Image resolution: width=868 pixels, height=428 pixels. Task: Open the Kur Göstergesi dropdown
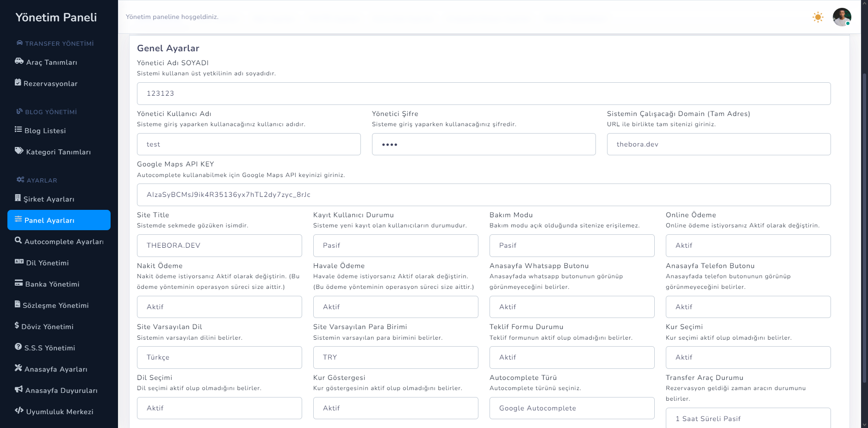click(396, 408)
